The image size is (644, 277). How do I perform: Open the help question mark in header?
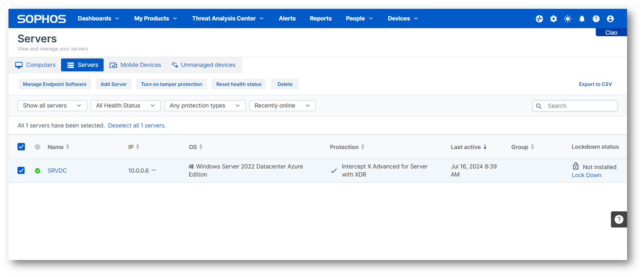click(x=596, y=19)
